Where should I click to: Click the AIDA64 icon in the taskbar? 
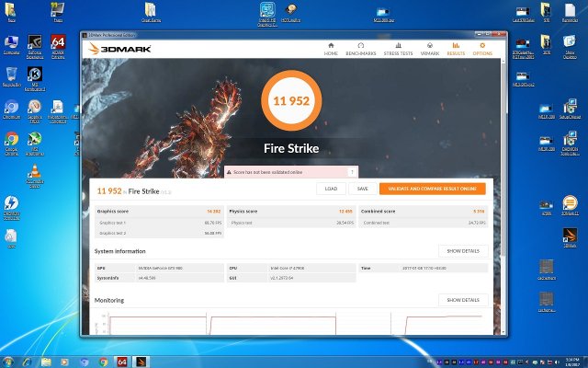pyautogui.click(x=122, y=360)
